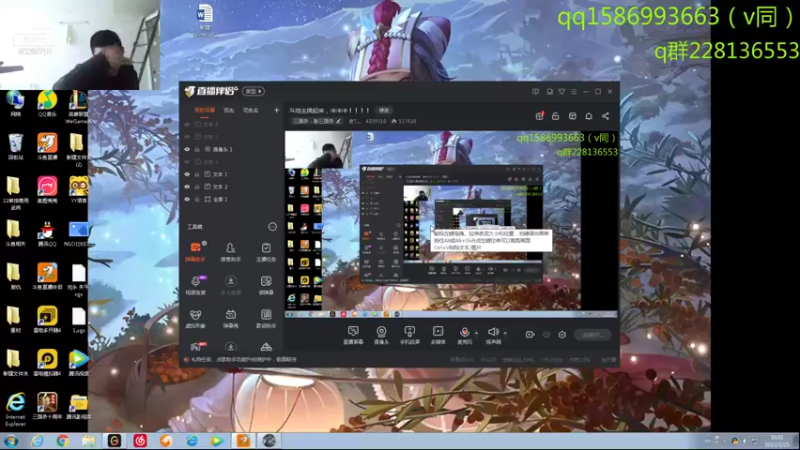This screenshot has width=800, height=450.
Task: Open File Explorer from taskbar
Action: tap(89, 441)
